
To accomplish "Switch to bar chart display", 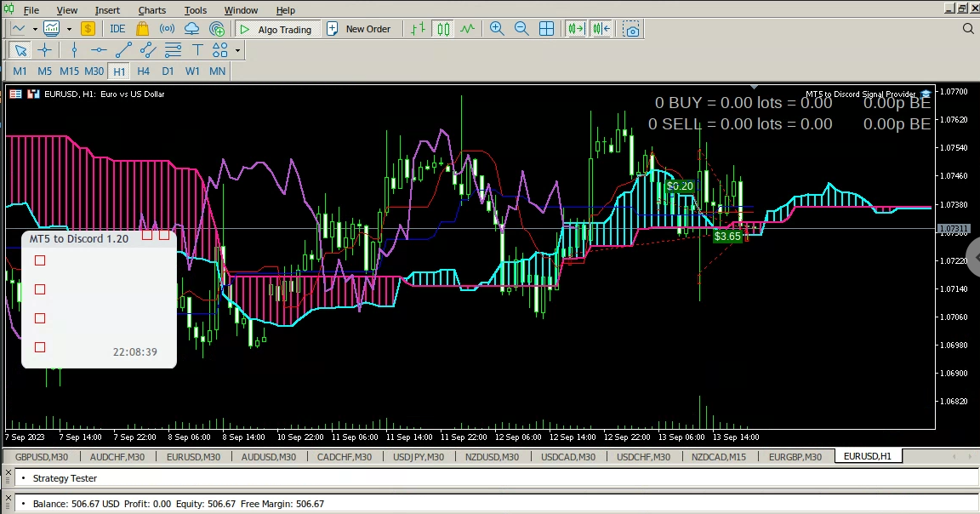I will (419, 29).
